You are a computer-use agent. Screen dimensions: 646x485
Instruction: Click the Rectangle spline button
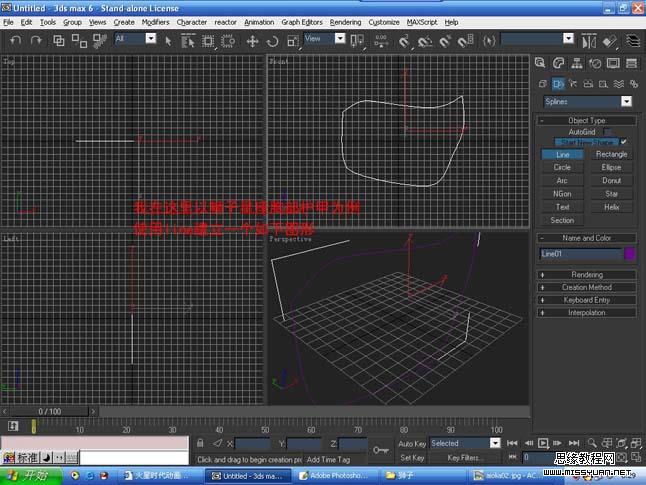point(611,154)
